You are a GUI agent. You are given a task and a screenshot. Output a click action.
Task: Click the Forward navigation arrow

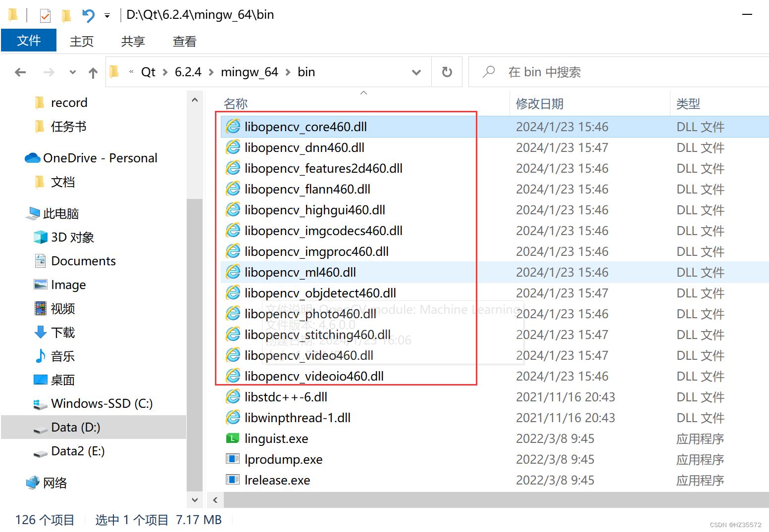coord(49,72)
